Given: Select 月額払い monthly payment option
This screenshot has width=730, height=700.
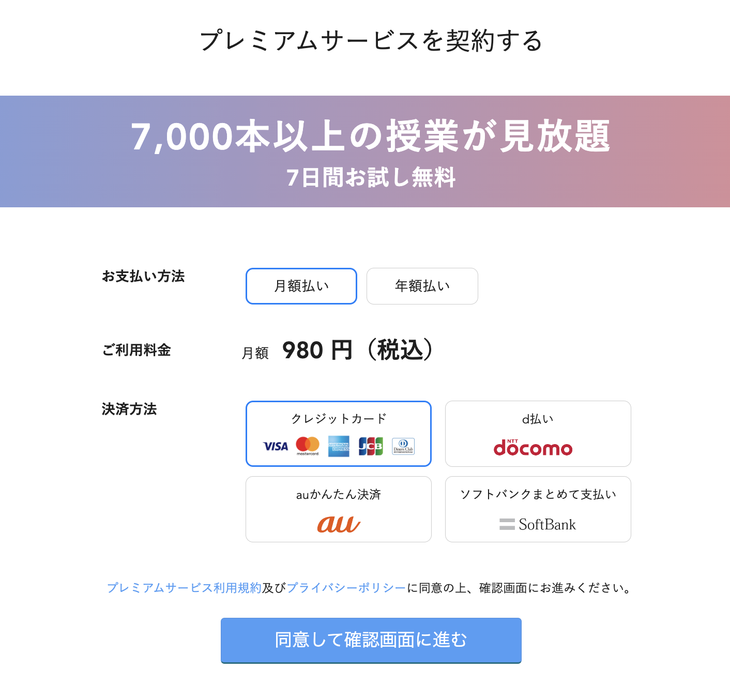Looking at the screenshot, I should click(x=301, y=286).
